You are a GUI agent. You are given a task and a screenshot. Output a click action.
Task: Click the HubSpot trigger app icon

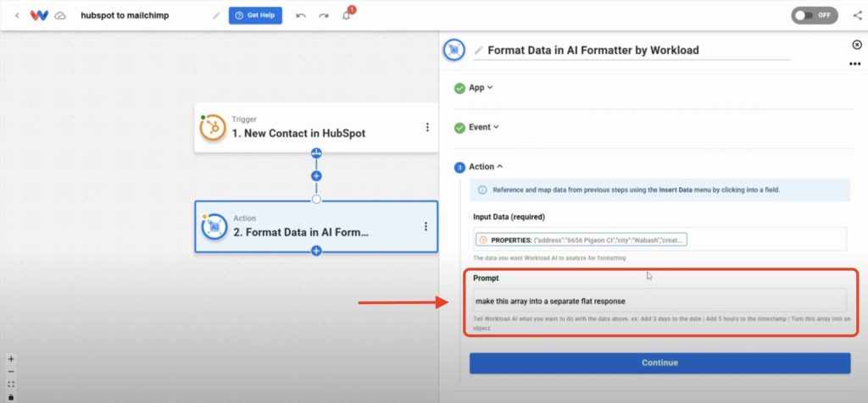[213, 128]
